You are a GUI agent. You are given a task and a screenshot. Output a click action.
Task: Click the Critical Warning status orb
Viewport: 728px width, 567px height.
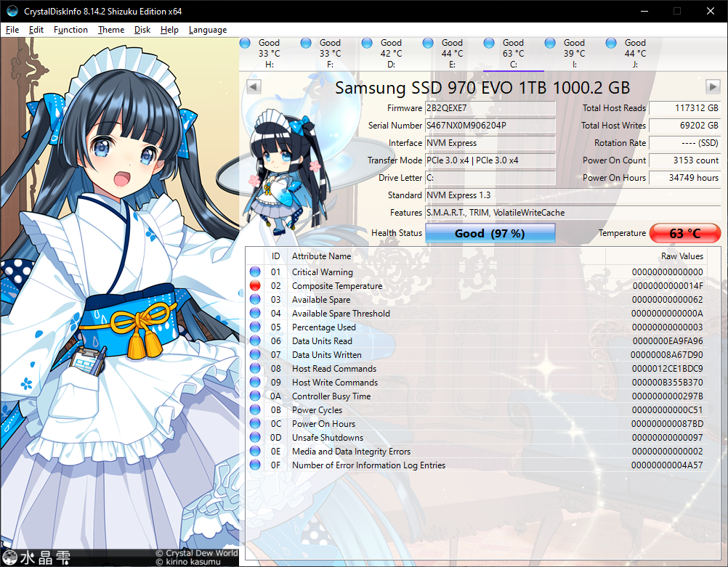pos(255,272)
